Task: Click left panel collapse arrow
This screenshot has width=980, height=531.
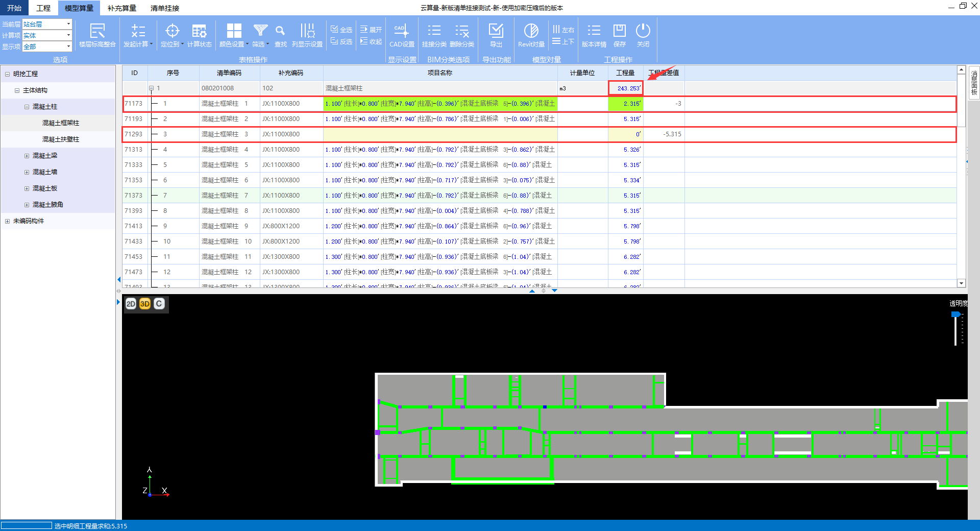Action: pos(119,280)
